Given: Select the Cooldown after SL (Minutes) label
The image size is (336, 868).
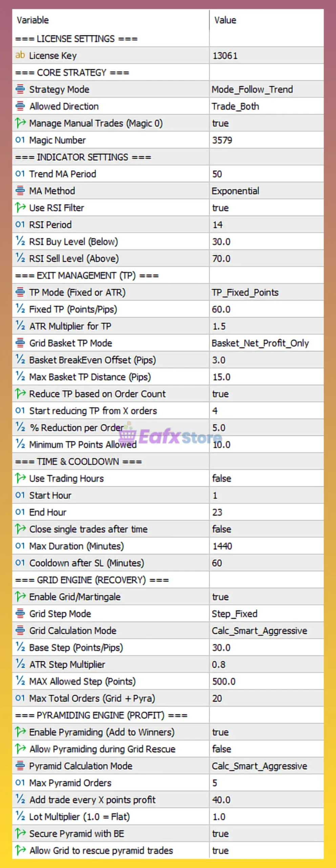Looking at the screenshot, I should pyautogui.click(x=86, y=563).
